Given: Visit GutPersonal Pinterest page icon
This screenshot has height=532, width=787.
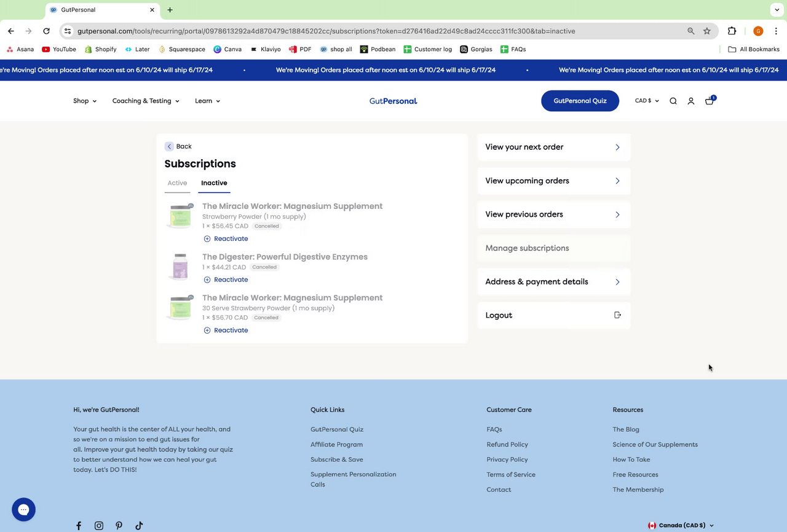Looking at the screenshot, I should tap(119, 526).
